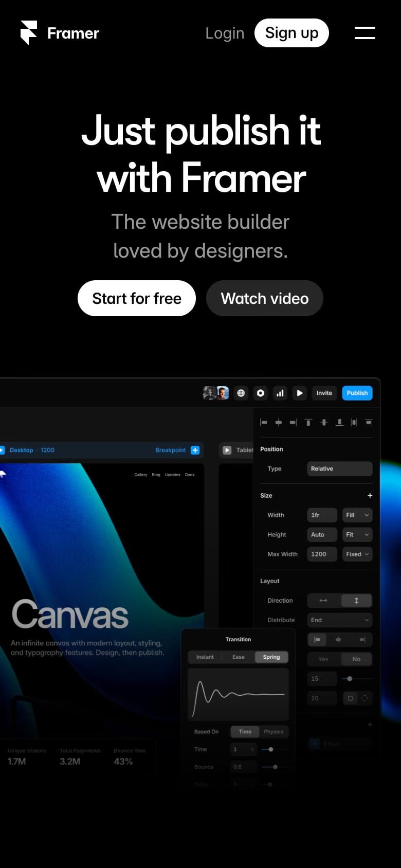This screenshot has height=868, width=401.
Task: Click the Time value 1 field
Action: tap(243, 749)
